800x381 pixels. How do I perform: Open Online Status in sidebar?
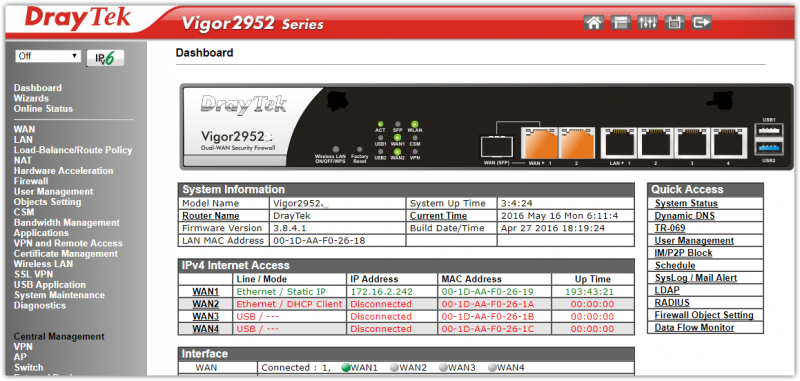43,109
